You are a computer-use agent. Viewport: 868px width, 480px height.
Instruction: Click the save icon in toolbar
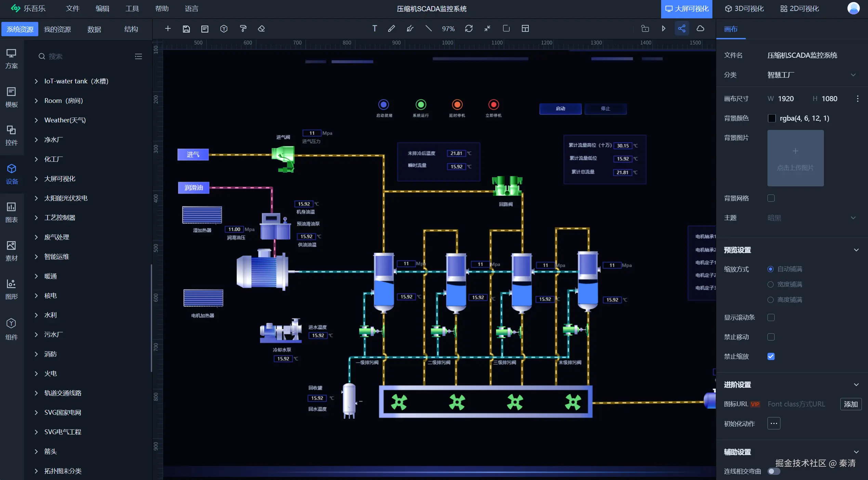(x=186, y=29)
